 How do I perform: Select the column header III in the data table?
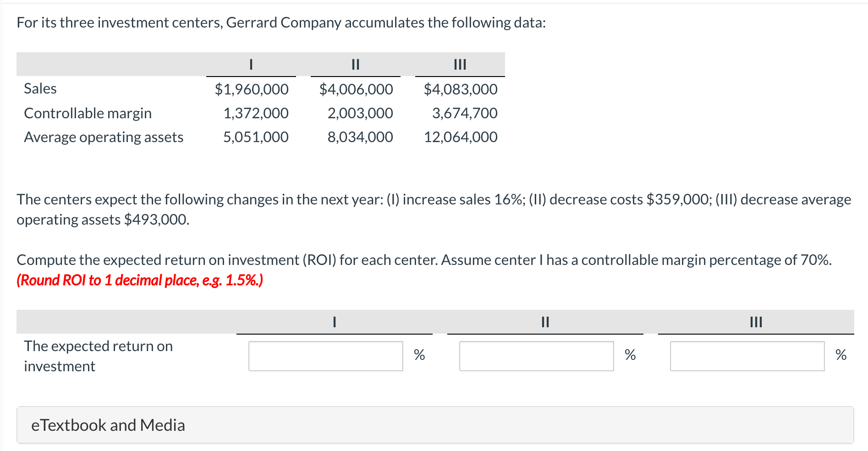[459, 65]
